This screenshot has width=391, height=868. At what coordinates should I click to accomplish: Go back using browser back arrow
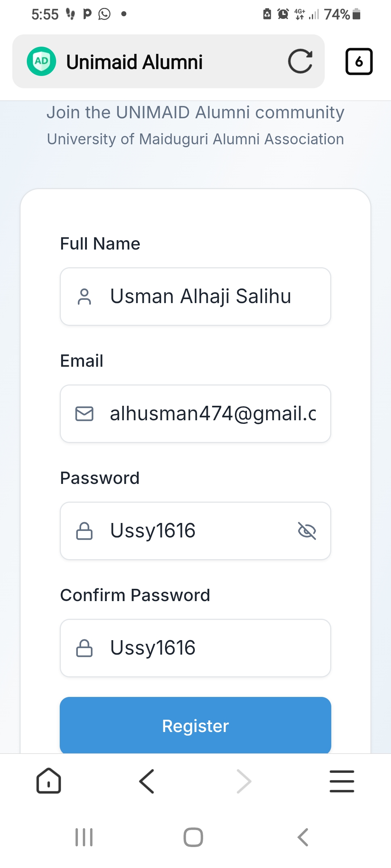(x=147, y=781)
